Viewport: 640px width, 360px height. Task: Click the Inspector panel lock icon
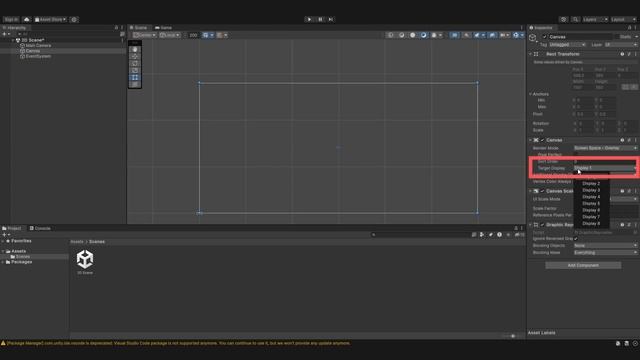pos(629,28)
